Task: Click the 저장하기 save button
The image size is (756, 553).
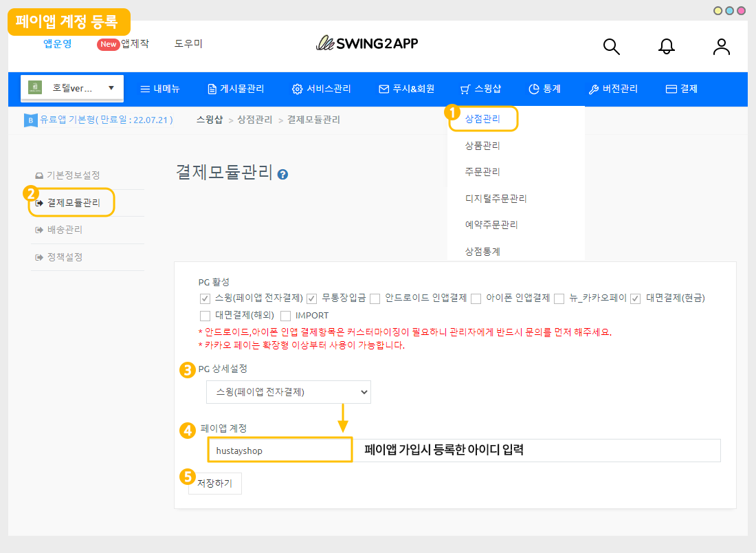Action: [214, 484]
